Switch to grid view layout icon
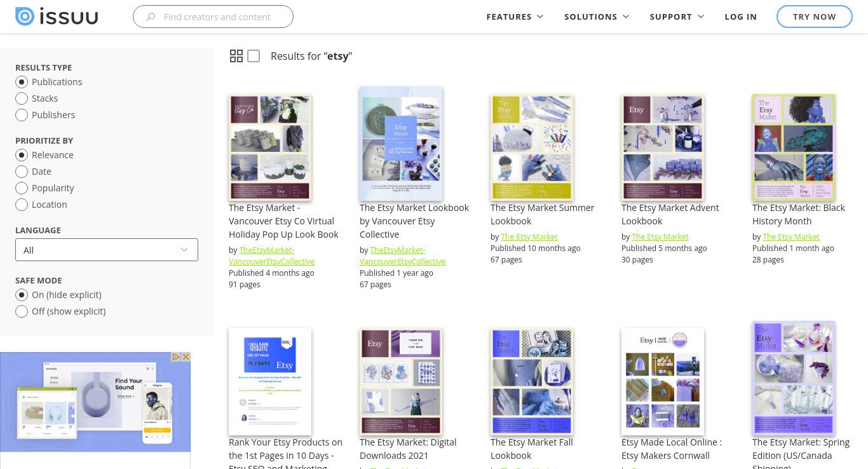This screenshot has width=868, height=469. (236, 56)
